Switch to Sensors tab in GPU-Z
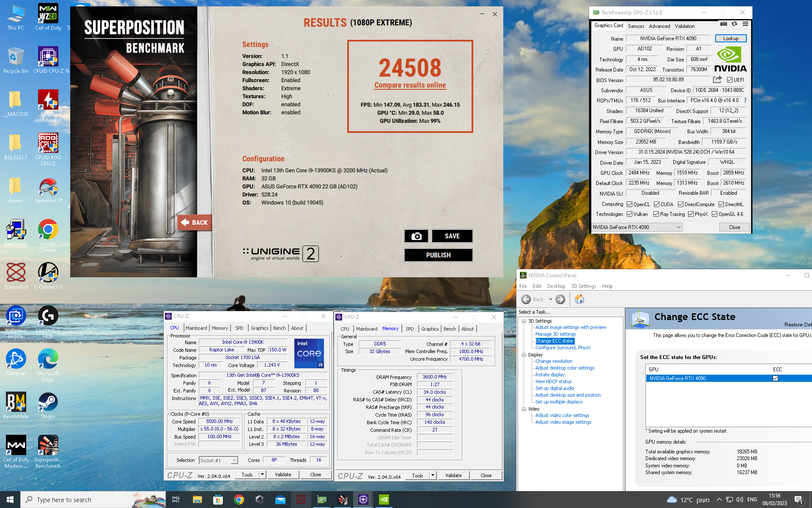 (x=636, y=26)
